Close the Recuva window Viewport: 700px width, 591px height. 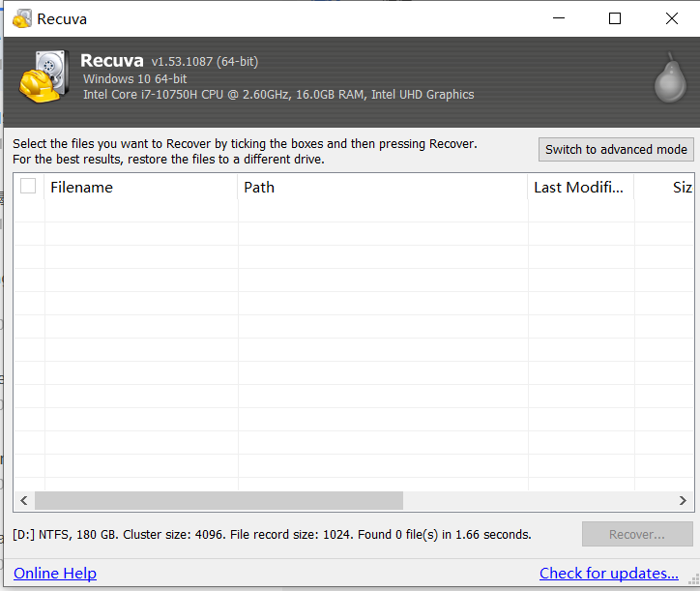(x=671, y=18)
